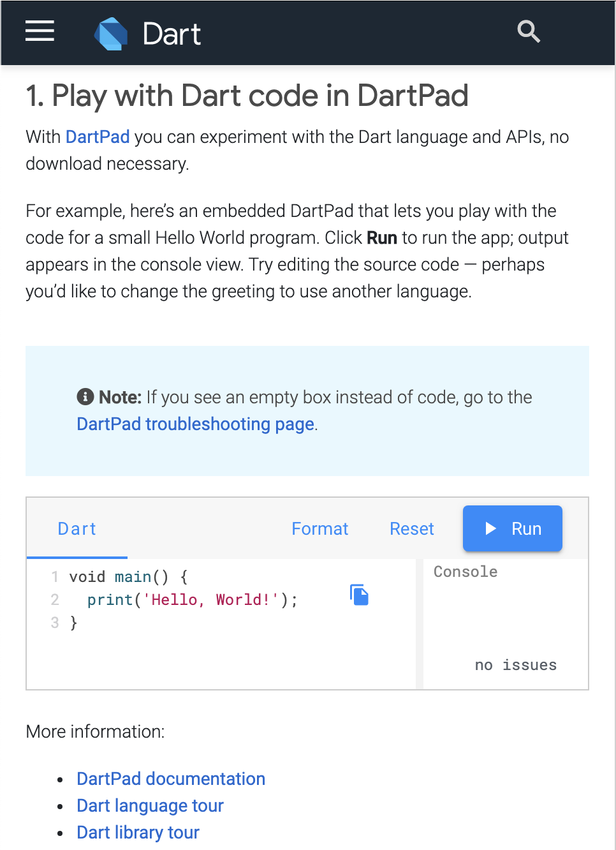Image resolution: width=616 pixels, height=850 pixels.
Task: Reset the DartPad code
Action: [412, 528]
